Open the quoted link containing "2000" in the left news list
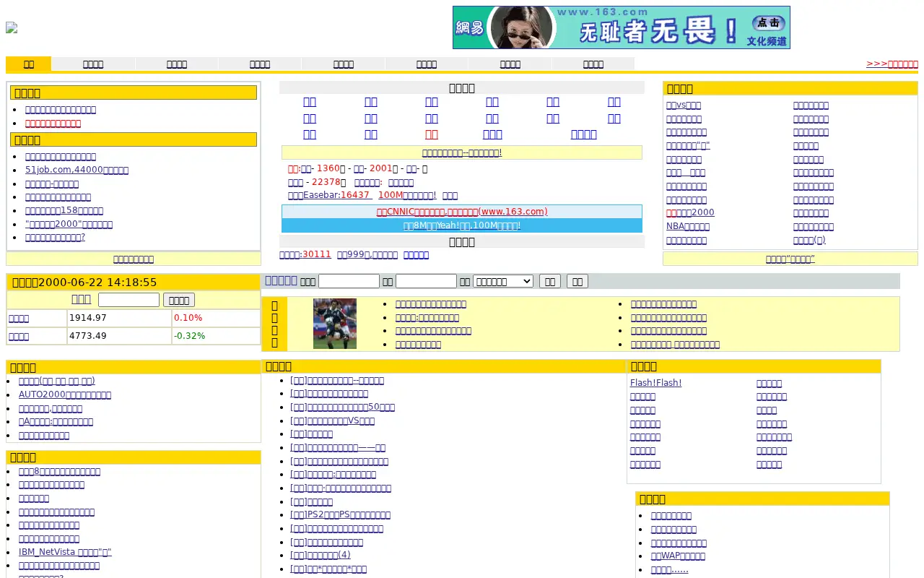The height and width of the screenshot is (578, 924). tap(69, 224)
